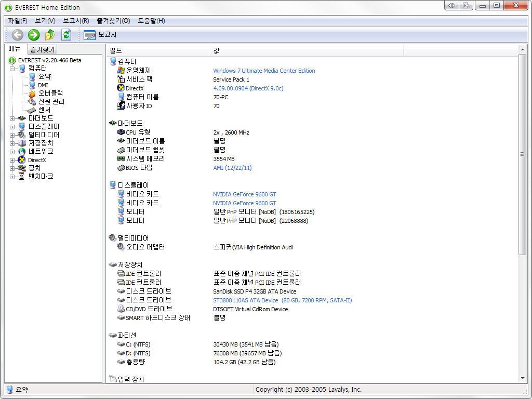Viewport: 532px width, 399px height.
Task: Click the 센서 chip icon in tree
Action: point(32,110)
